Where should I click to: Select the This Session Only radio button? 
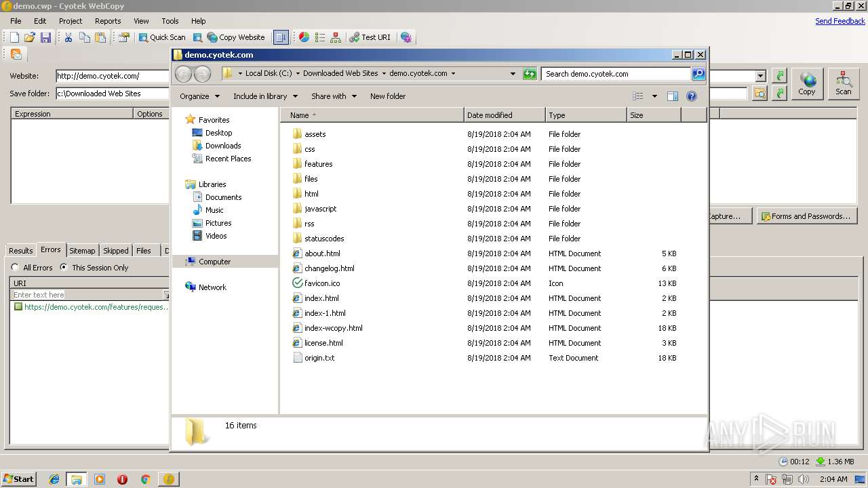point(64,268)
